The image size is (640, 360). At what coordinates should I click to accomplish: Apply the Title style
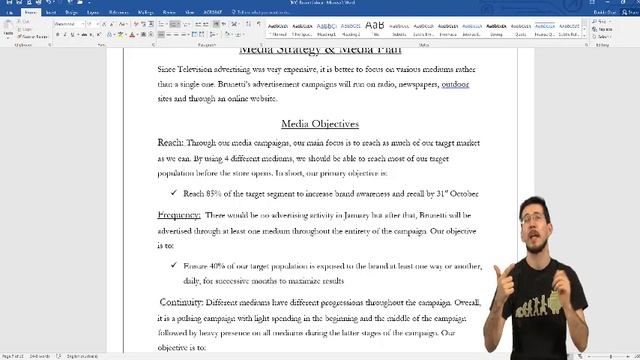[375, 30]
